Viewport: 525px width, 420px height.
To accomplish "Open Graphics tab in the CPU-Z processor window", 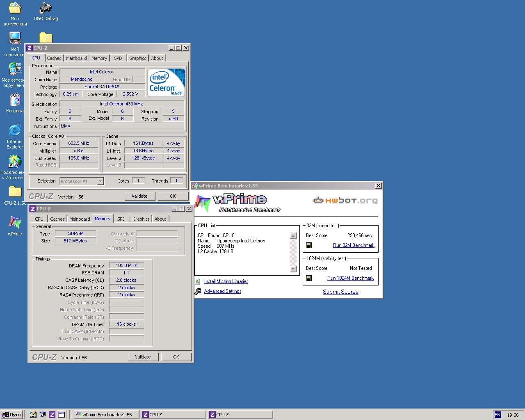I will 138,58.
